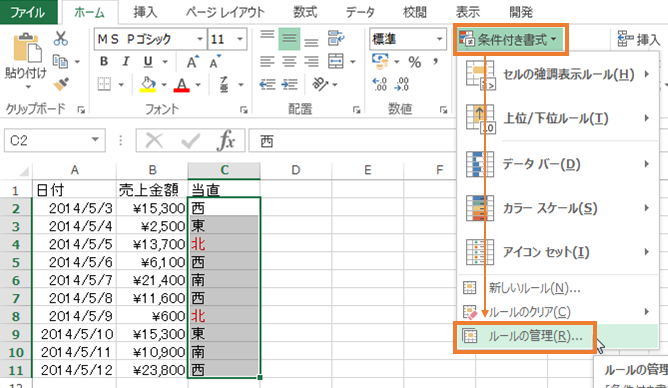Expand the number format dropdown showing 標準
This screenshot has width=668, height=388.
439,39
